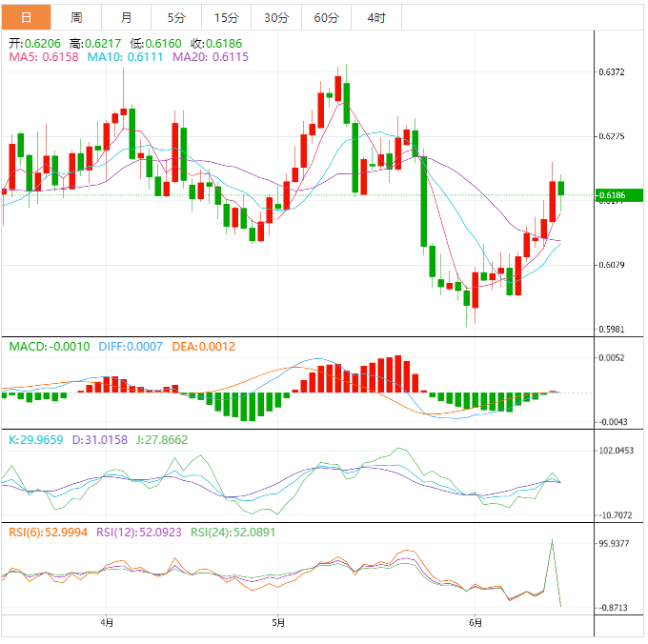The height and width of the screenshot is (644, 648).
Task: Select the 日 daily chart tab
Action: [x=26, y=18]
